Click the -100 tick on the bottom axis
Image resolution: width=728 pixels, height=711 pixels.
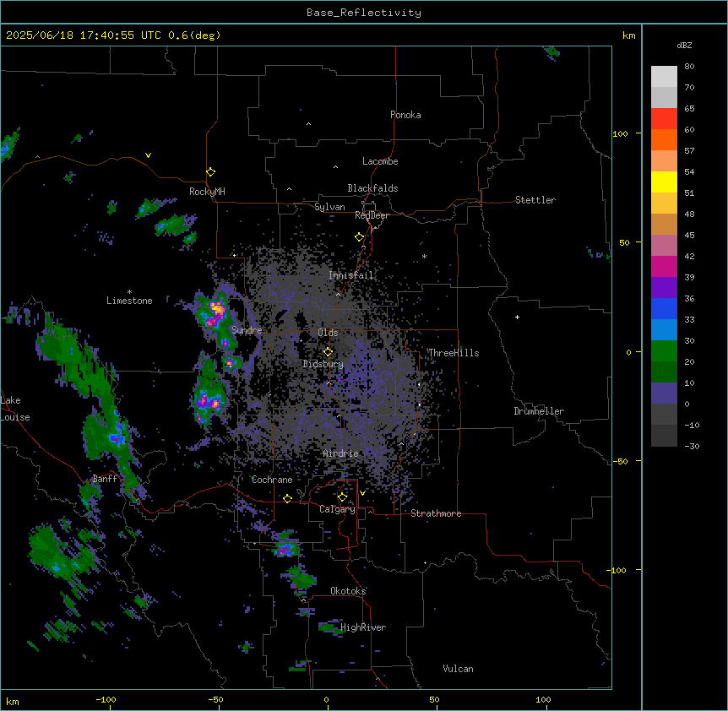point(106,699)
